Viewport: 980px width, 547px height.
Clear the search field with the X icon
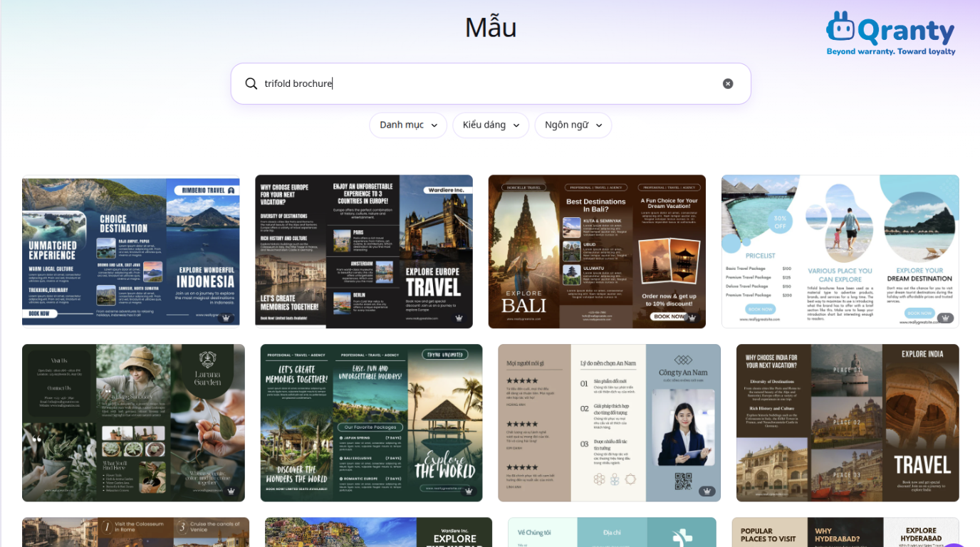coord(728,84)
